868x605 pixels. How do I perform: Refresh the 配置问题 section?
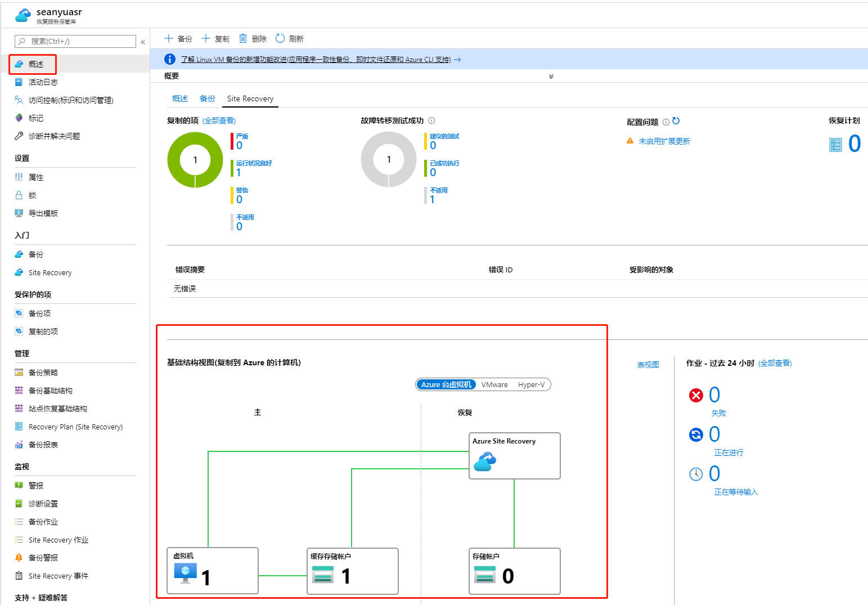point(676,121)
